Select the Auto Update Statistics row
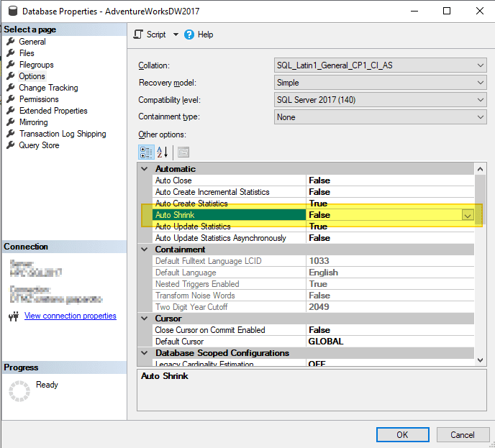The image size is (495, 448). tap(313, 227)
